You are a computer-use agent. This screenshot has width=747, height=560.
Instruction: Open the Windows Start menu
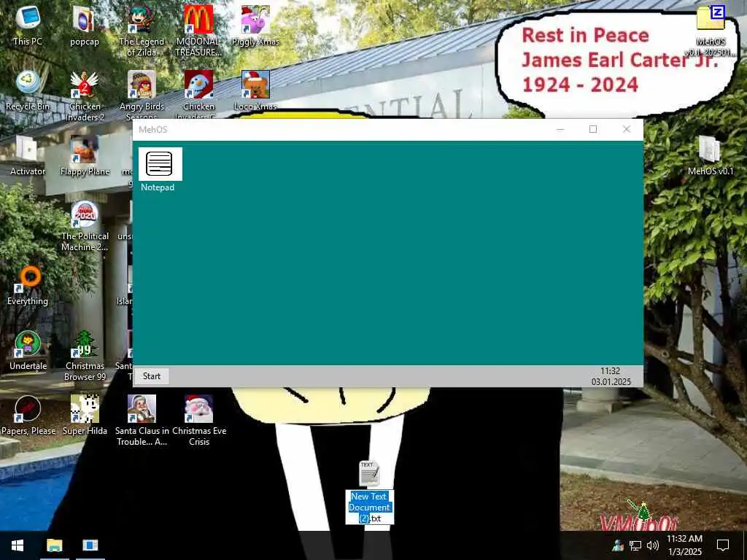point(18,545)
